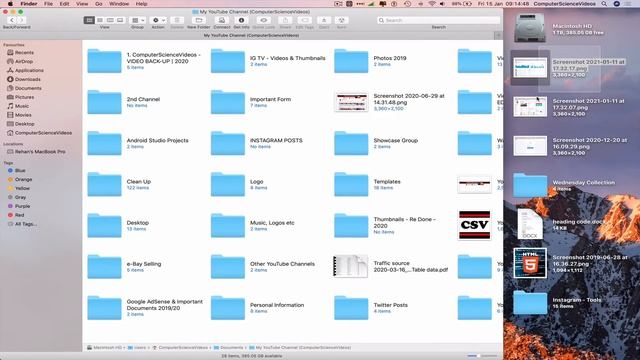
Task: Switch Finder to gallery view
Action: (120, 20)
